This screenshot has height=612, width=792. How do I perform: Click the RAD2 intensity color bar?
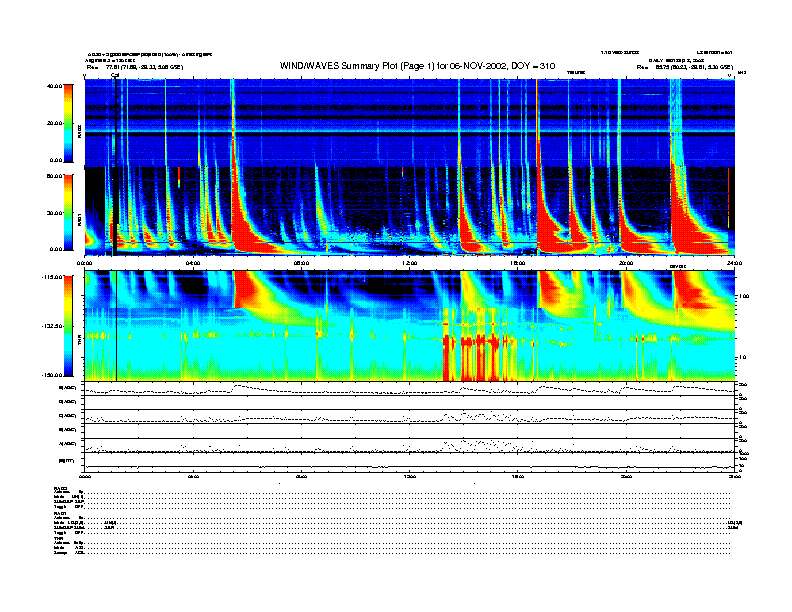68,123
